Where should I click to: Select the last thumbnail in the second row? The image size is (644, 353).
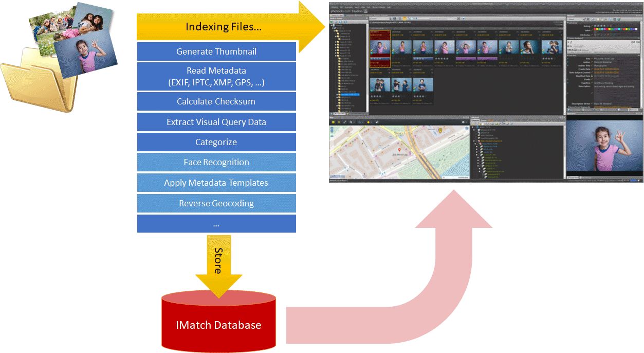(423, 85)
